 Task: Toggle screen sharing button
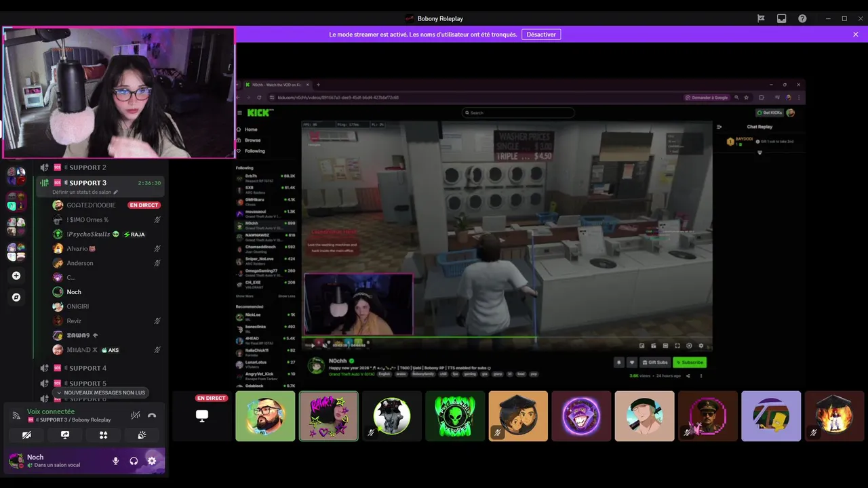65,435
